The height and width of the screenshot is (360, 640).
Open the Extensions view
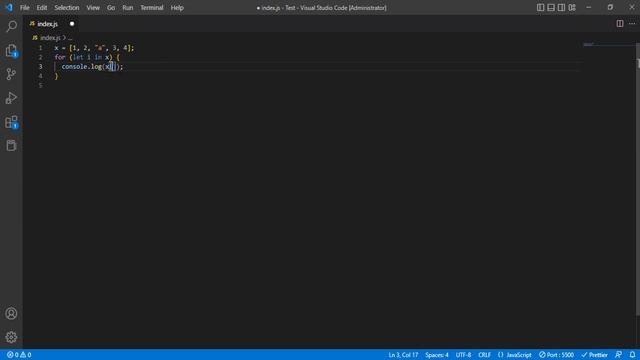11,122
